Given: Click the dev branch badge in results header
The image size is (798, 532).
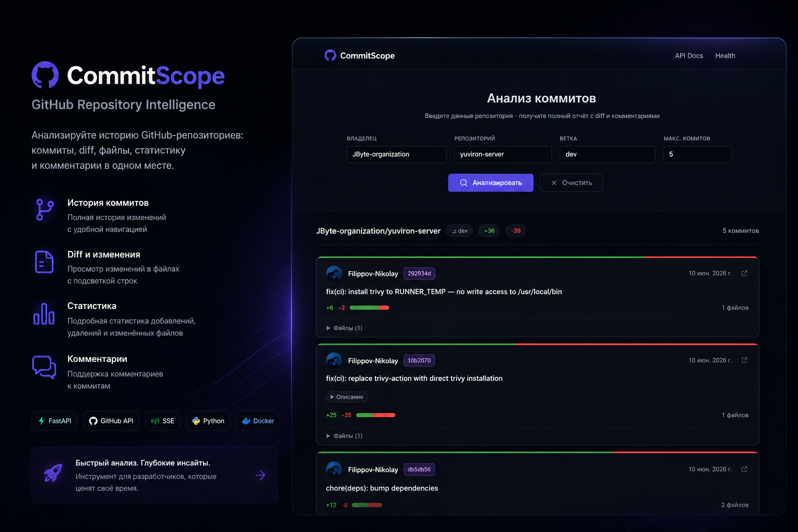Looking at the screenshot, I should tap(460, 231).
